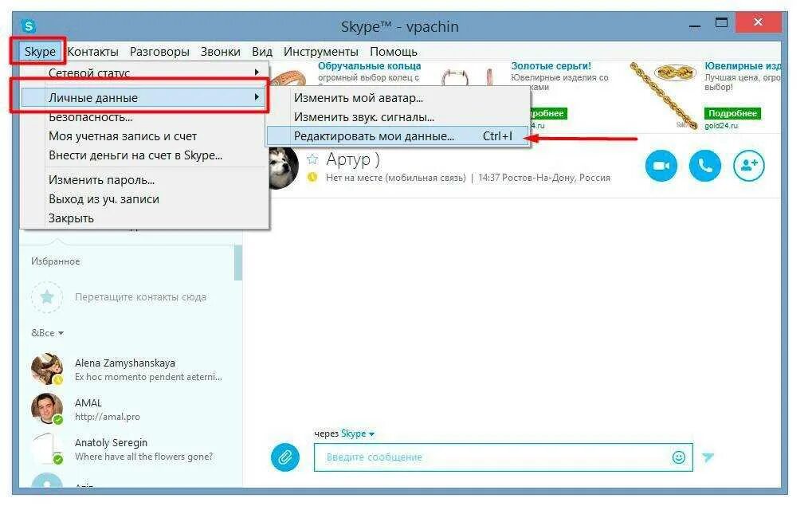The image size is (812, 506).
Task: Click the Skype logo in title bar
Action: pyautogui.click(x=28, y=25)
